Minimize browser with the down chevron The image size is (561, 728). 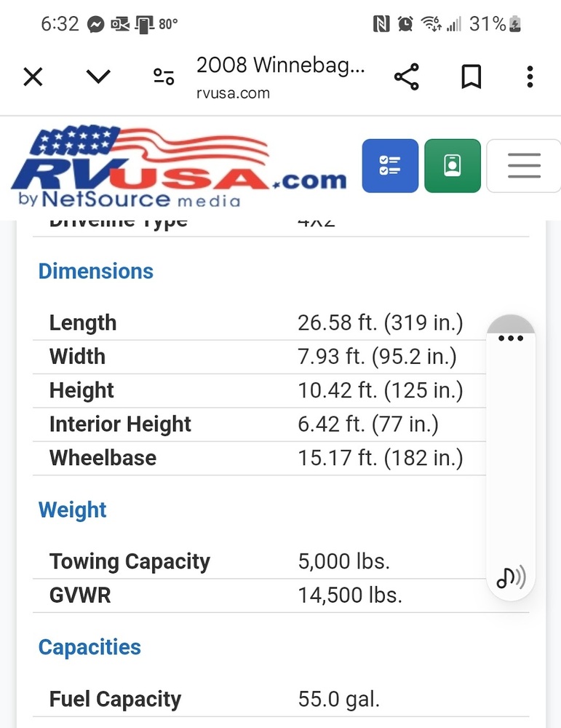[98, 76]
